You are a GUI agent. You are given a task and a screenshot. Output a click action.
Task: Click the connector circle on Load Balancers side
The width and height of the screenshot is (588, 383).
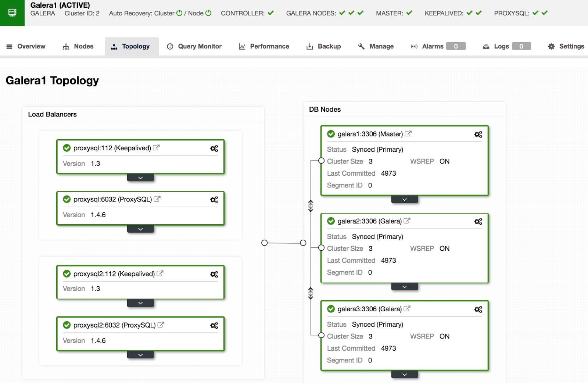pyautogui.click(x=264, y=243)
